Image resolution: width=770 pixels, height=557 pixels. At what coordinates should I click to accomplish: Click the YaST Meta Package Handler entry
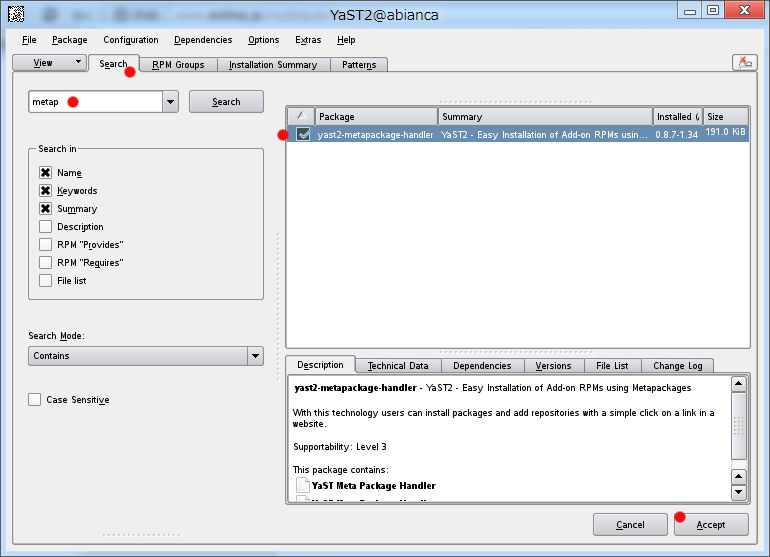click(x=373, y=485)
